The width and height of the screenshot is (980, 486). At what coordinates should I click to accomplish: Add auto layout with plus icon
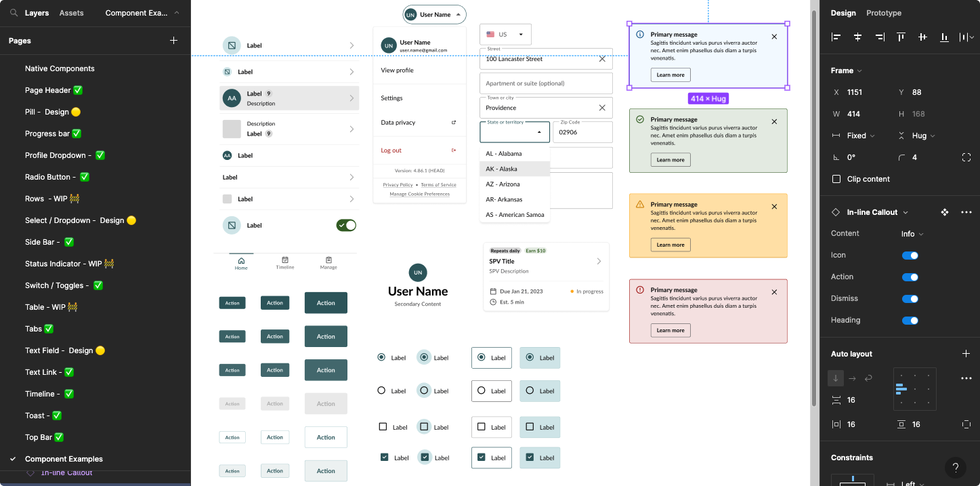point(966,354)
